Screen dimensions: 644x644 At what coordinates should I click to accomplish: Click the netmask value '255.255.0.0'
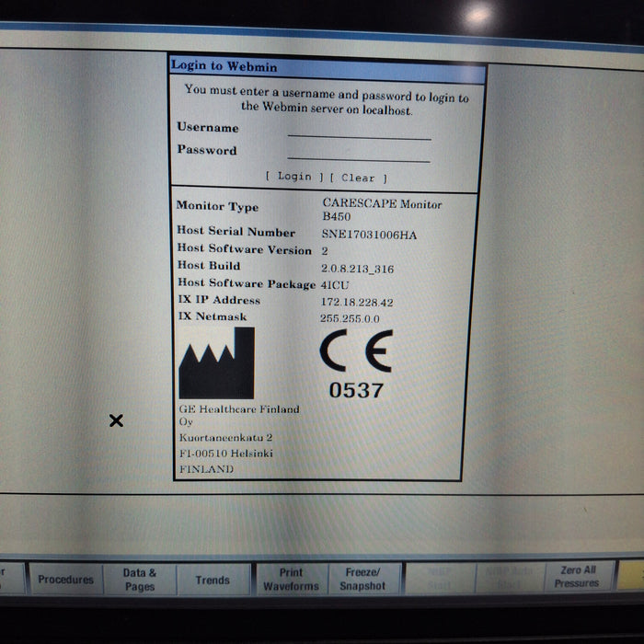pyautogui.click(x=350, y=318)
